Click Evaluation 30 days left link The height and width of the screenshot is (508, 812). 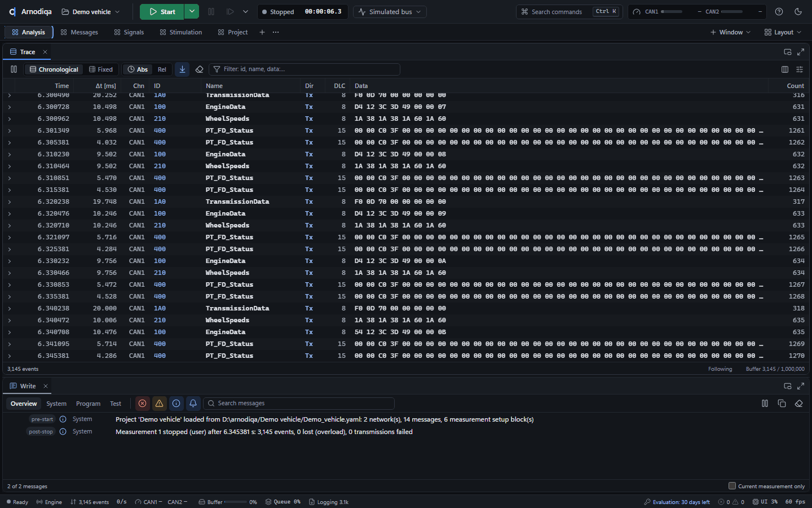point(677,502)
